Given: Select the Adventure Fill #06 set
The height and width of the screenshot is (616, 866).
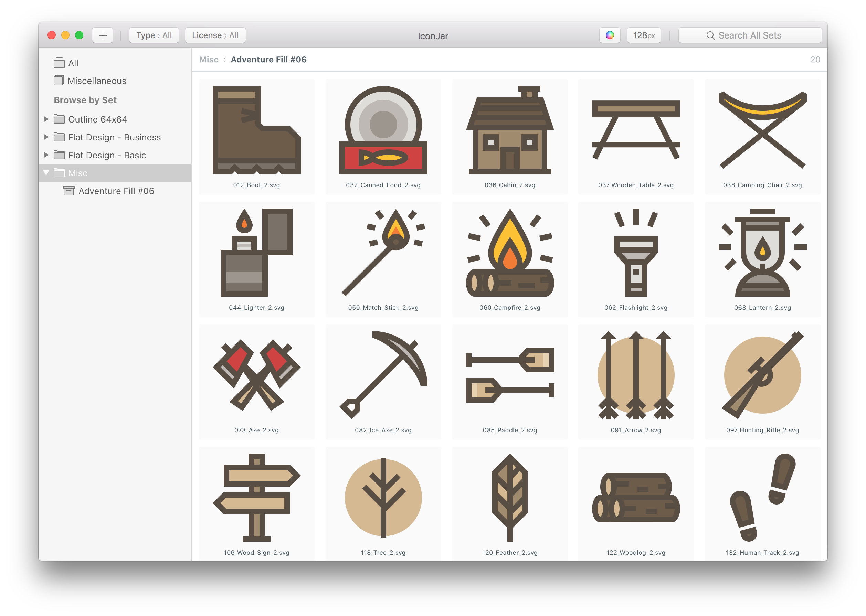Looking at the screenshot, I should pyautogui.click(x=116, y=191).
